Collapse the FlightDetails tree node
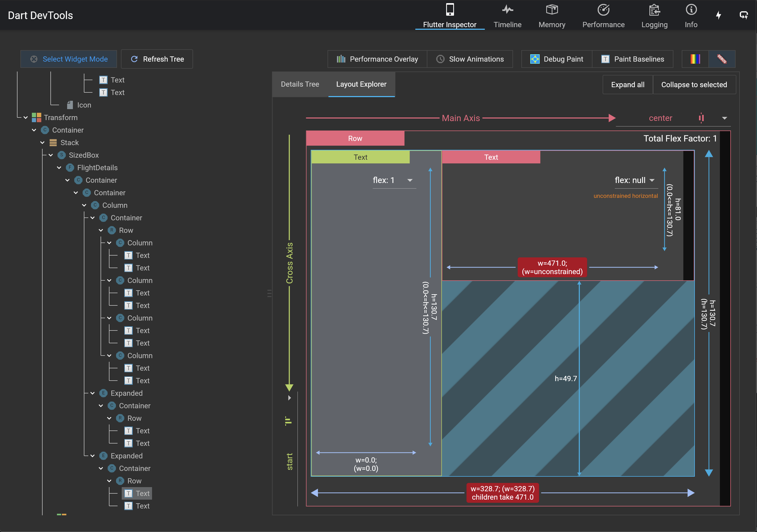Screen dimensions: 757x532 (x=59, y=168)
